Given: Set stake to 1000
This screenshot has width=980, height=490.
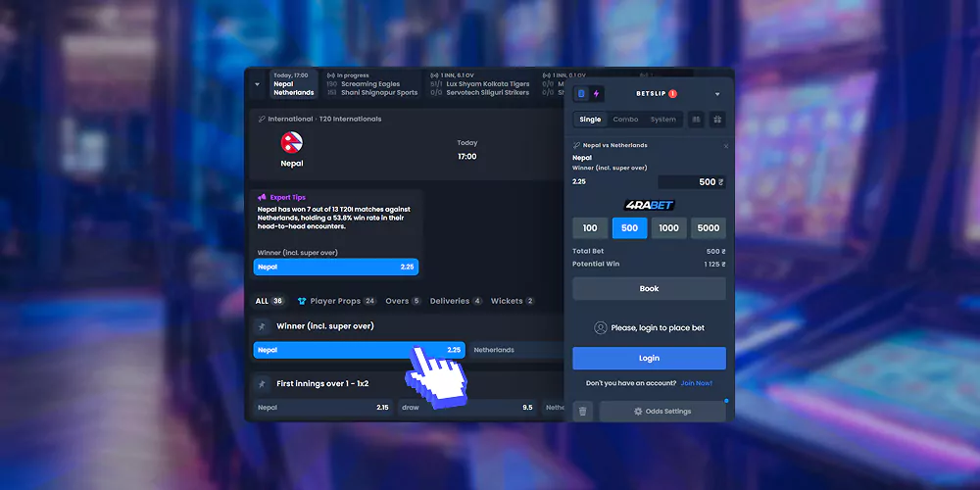Looking at the screenshot, I should 668,228.
